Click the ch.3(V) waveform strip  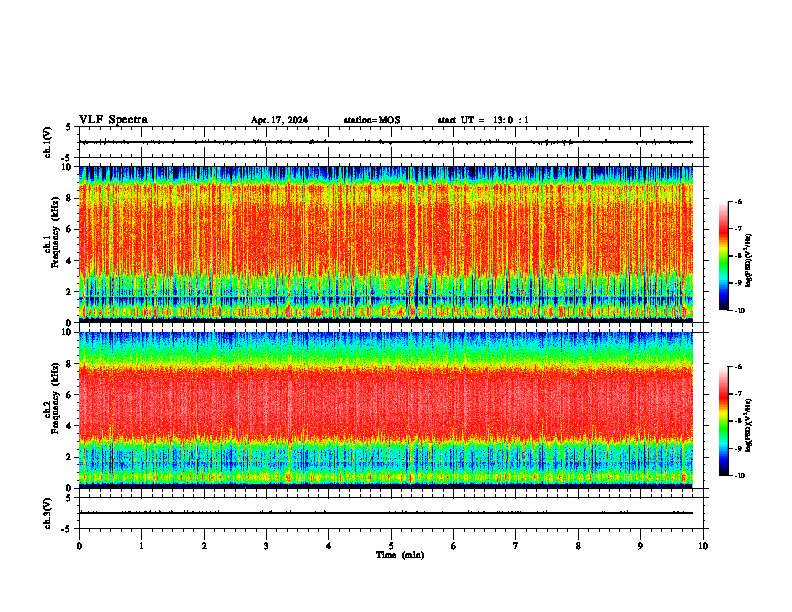tap(393, 513)
